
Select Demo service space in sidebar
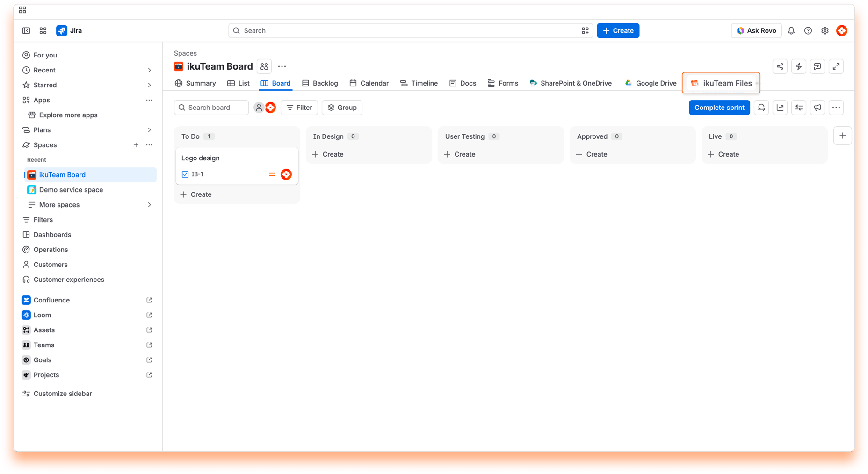(x=90, y=190)
